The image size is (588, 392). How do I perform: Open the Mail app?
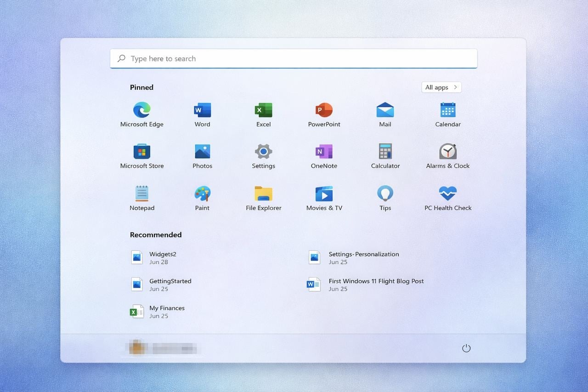coord(385,110)
